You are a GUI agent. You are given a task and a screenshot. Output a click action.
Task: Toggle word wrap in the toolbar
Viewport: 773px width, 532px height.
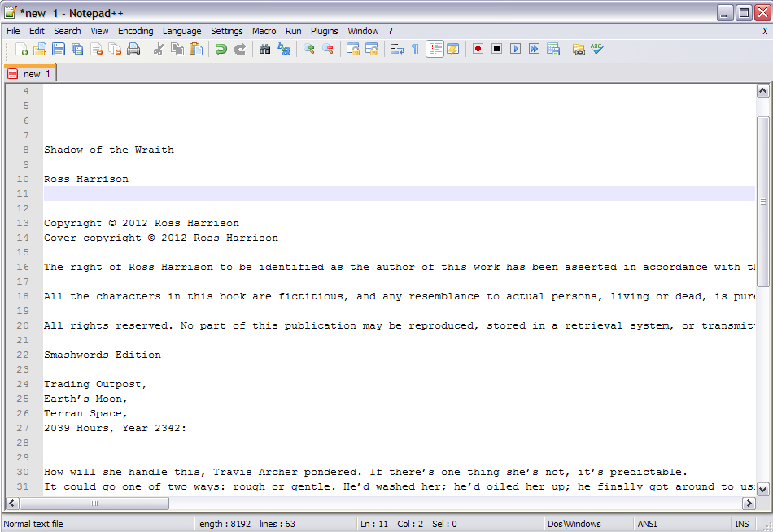396,50
